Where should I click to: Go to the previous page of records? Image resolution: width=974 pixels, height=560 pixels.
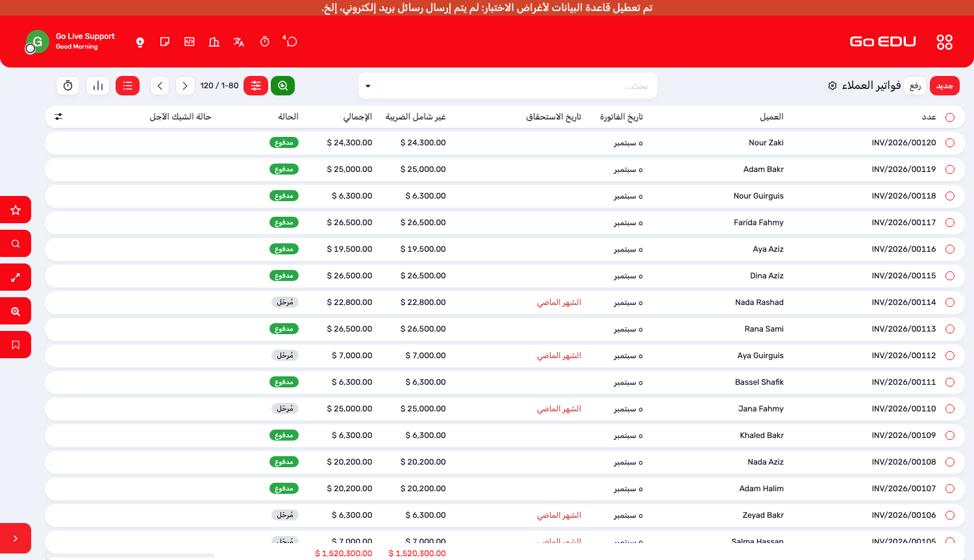coord(160,86)
